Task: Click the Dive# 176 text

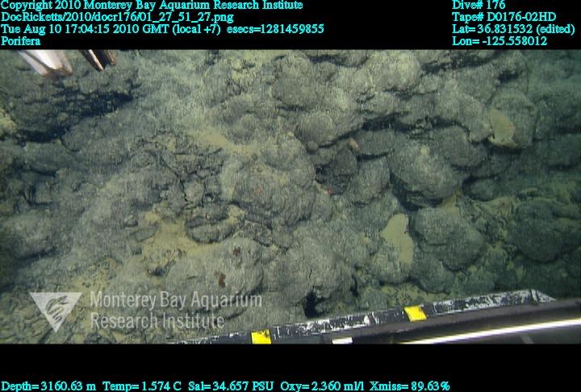Action: pyautogui.click(x=477, y=5)
